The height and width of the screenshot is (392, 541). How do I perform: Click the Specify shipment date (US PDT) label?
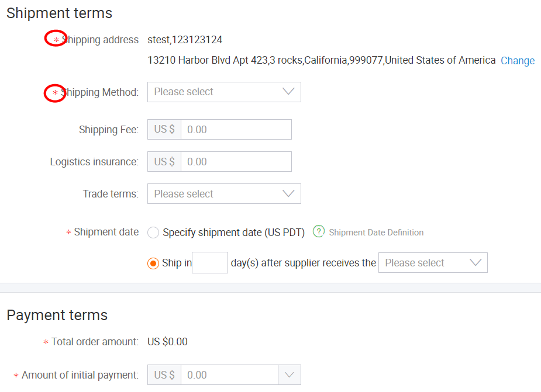pos(233,233)
